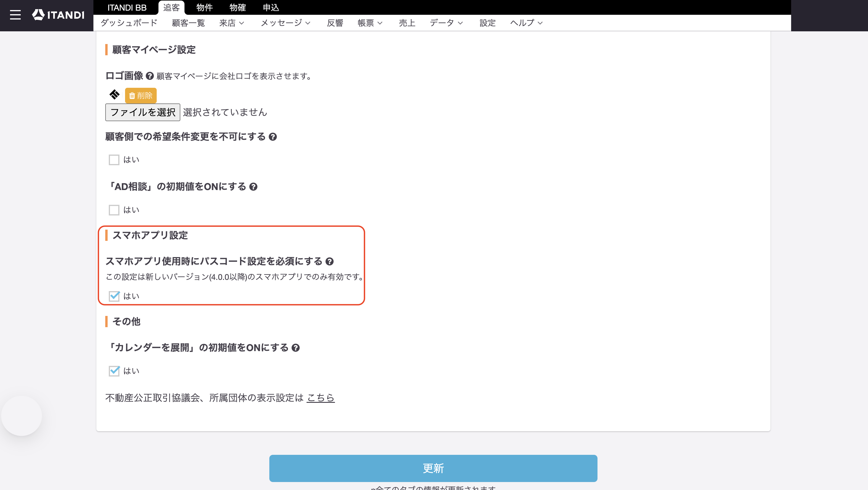
Task: Expand the 帳票 dropdown menu
Action: tap(370, 23)
